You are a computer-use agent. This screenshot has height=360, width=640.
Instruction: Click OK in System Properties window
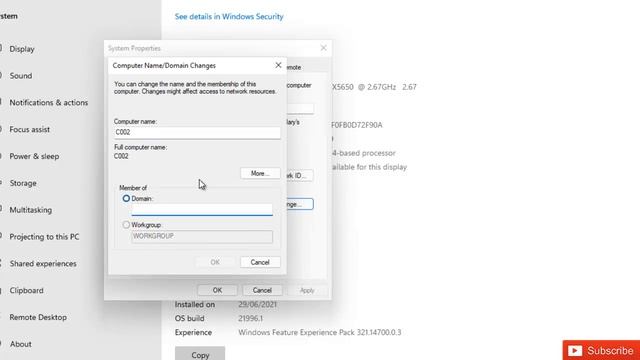click(217, 290)
